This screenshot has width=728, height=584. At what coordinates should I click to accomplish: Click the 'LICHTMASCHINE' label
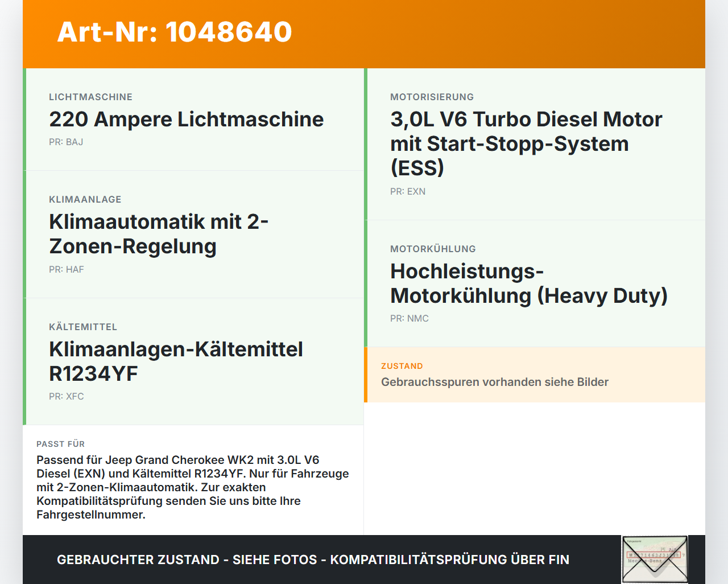(x=90, y=97)
